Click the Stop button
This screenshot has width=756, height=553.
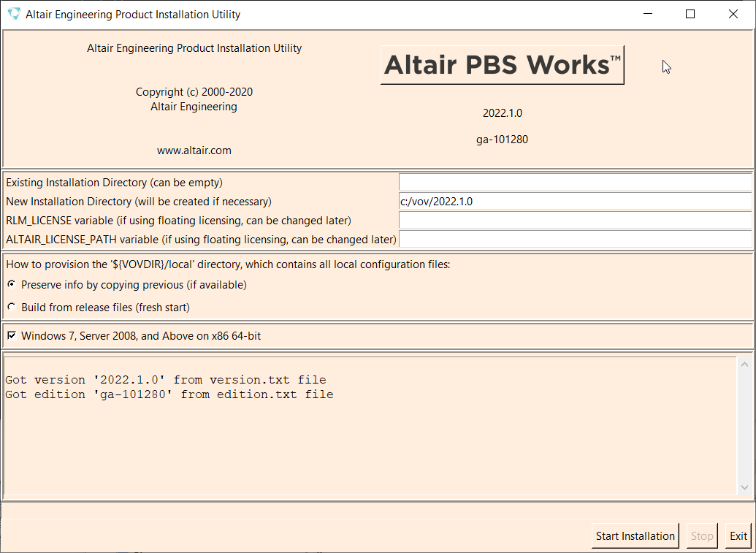click(x=701, y=536)
